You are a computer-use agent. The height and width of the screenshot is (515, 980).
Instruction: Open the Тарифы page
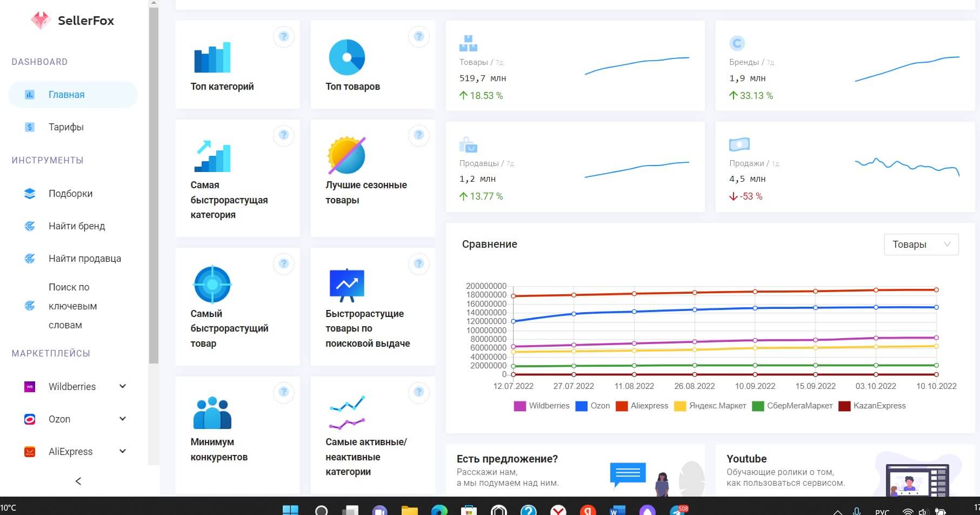tap(66, 127)
